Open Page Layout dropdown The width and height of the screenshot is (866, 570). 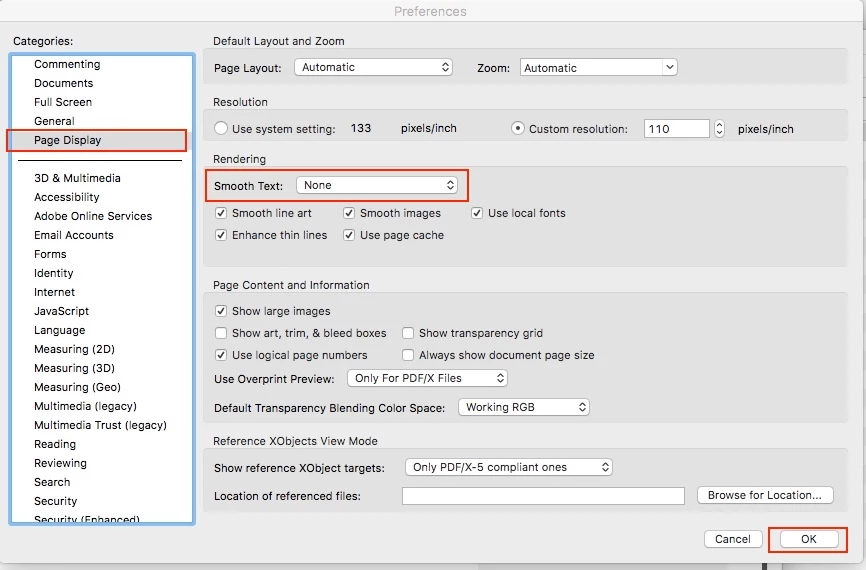(373, 67)
